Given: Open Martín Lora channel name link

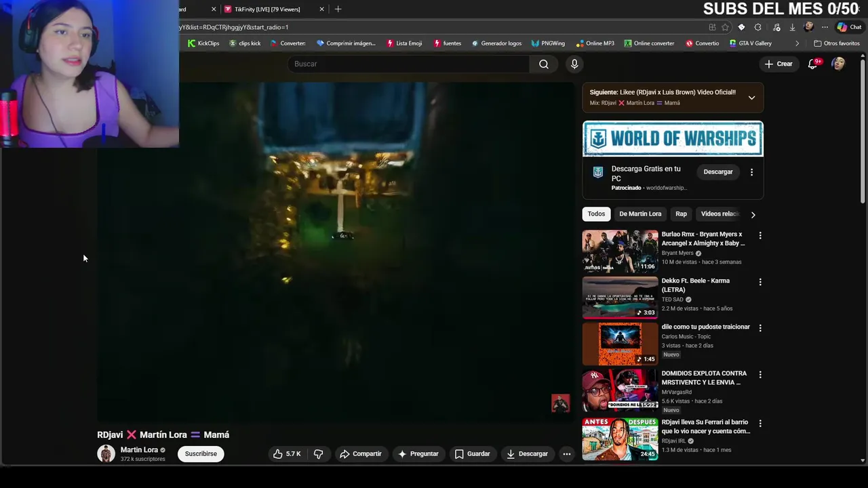Looking at the screenshot, I should tap(139, 450).
